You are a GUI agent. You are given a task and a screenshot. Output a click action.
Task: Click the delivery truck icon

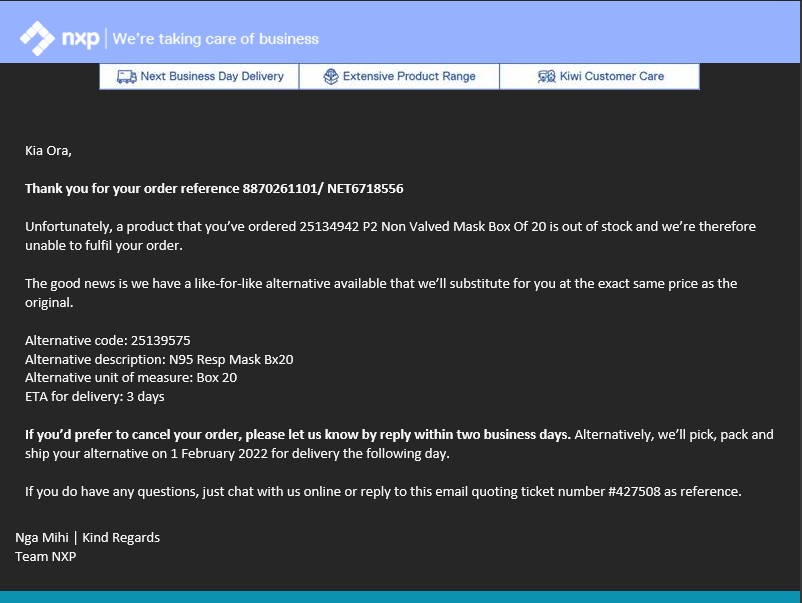(126, 76)
